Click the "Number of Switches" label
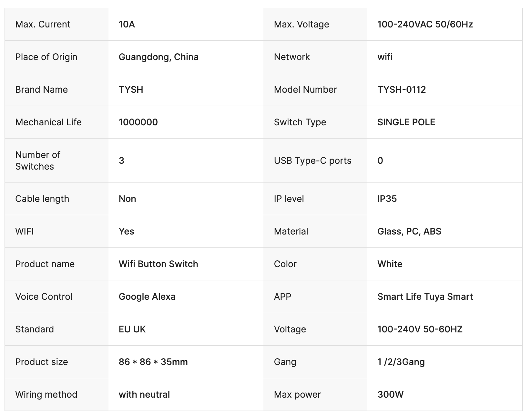Image resolution: width=532 pixels, height=418 pixels. (38, 161)
